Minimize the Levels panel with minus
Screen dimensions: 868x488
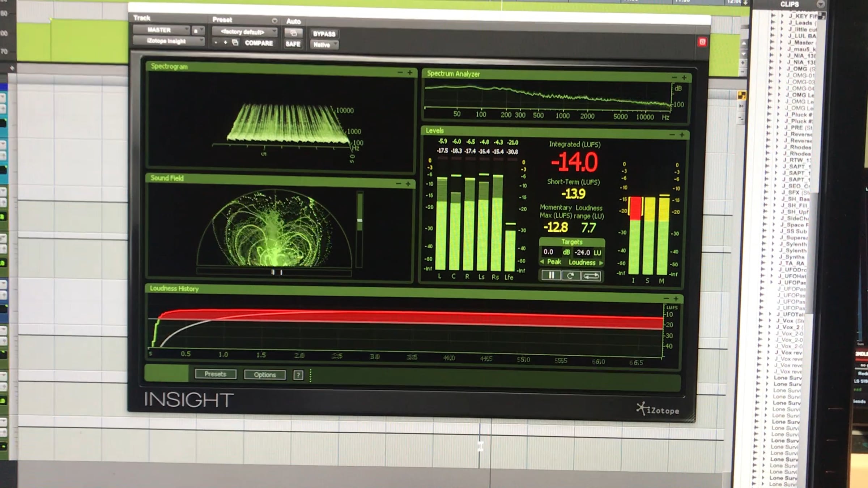[x=672, y=134]
